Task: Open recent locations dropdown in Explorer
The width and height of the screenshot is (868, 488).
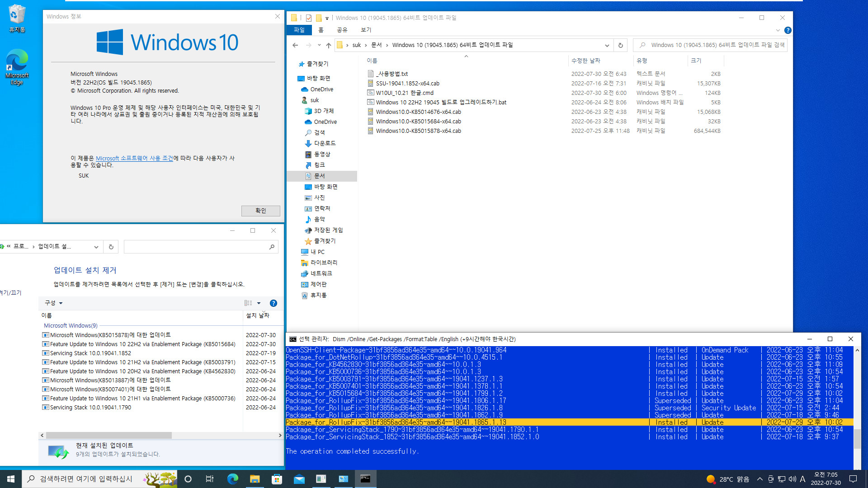Action: click(x=319, y=45)
